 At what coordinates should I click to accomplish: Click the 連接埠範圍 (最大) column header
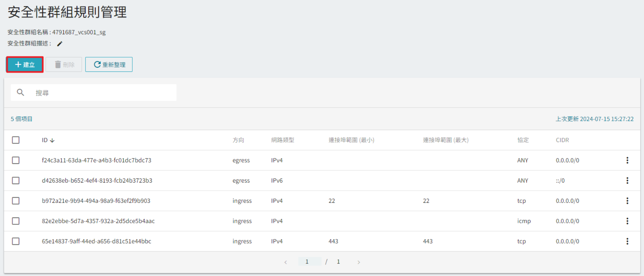point(446,140)
